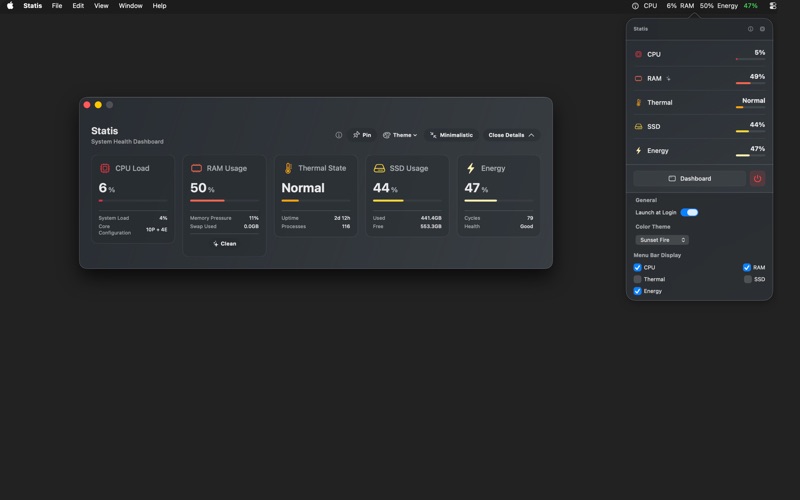Open the File menu
800x500 pixels.
57,6
